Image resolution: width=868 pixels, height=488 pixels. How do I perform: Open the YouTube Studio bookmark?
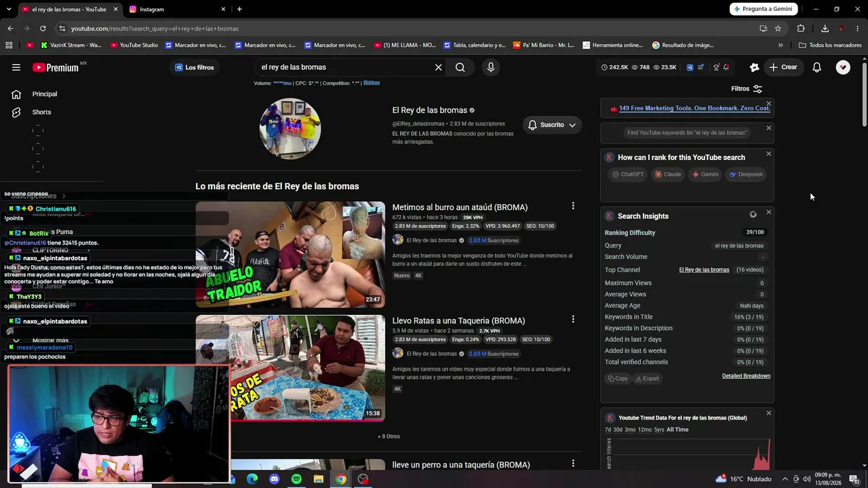[134, 45]
